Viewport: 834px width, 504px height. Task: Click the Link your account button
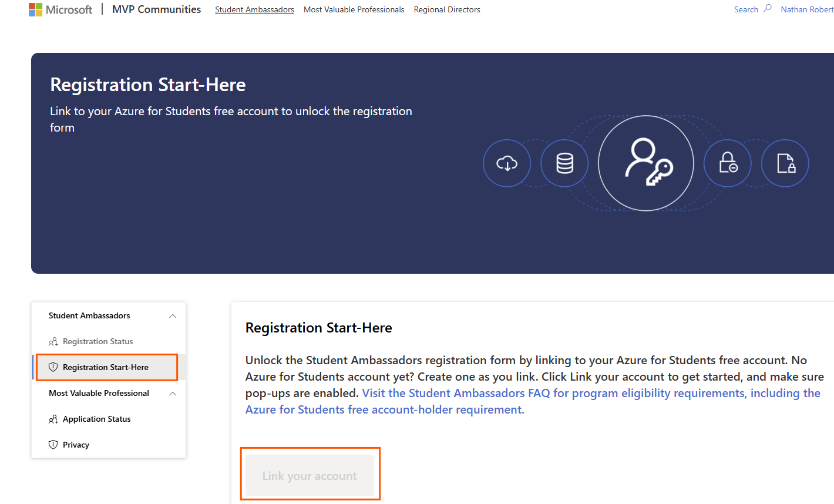coord(310,475)
